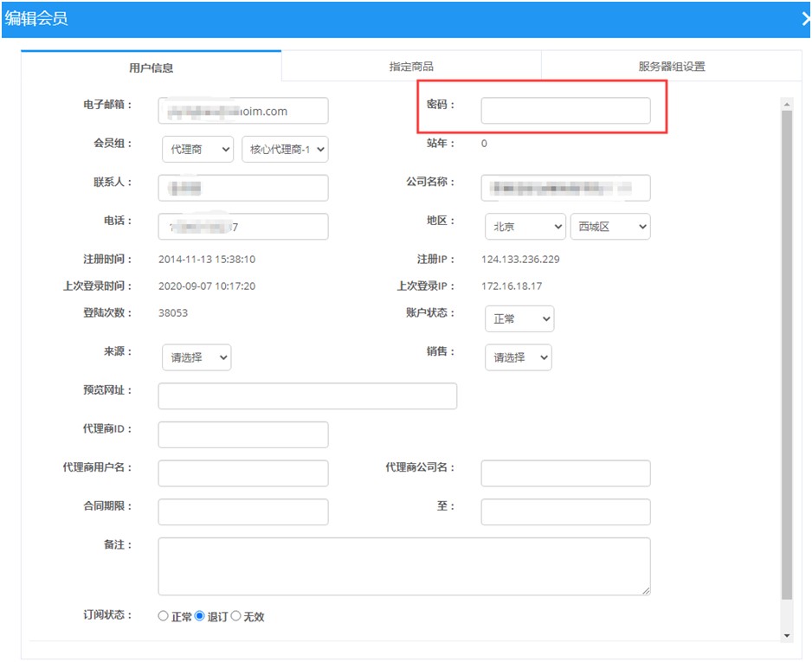Open the 西城区 district dropdown
Image resolution: width=812 pixels, height=662 pixels.
click(609, 227)
